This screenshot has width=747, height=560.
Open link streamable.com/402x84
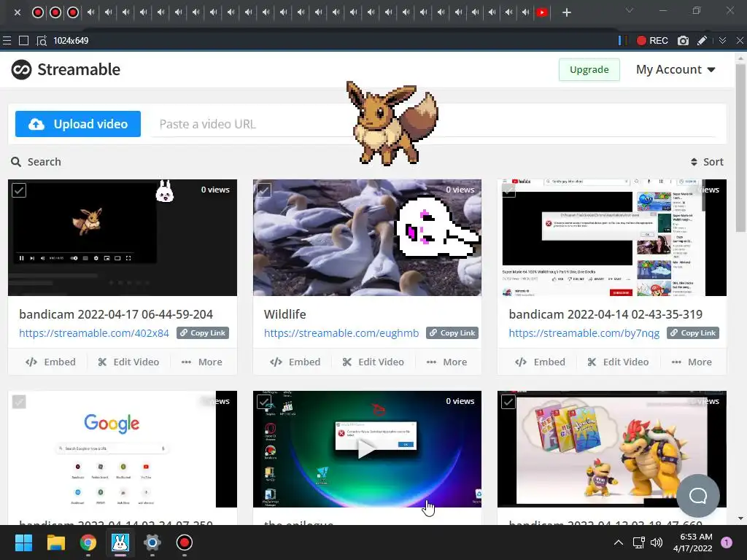(x=94, y=333)
